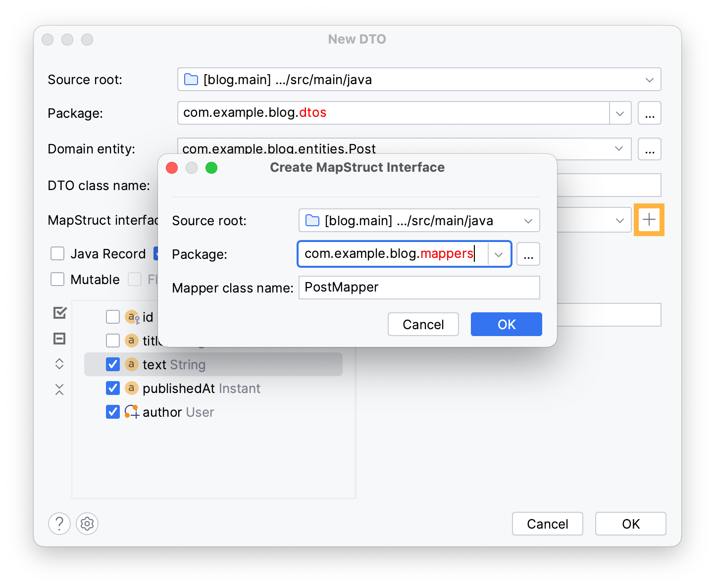The height and width of the screenshot is (588, 715).
Task: Open settings via the gear icon
Action: [x=87, y=524]
